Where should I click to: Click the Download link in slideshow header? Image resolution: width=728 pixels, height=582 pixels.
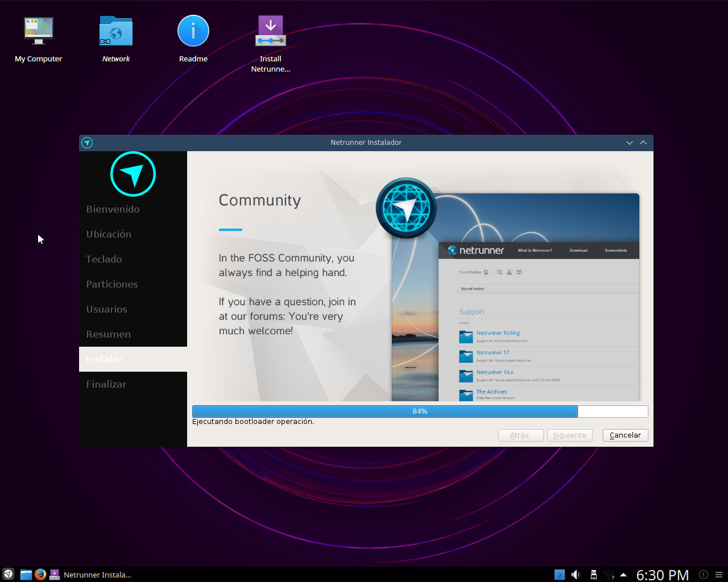pos(578,250)
